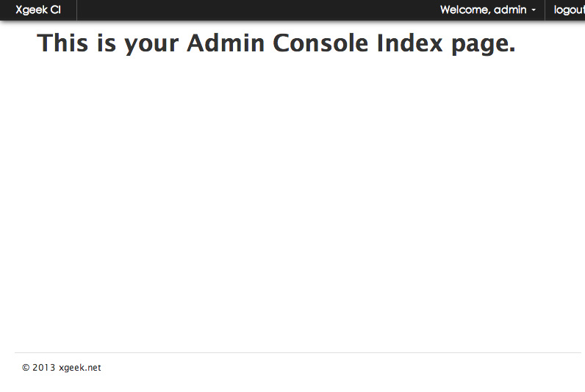
Task: Select the Admin Console Index page heading
Action: point(276,43)
